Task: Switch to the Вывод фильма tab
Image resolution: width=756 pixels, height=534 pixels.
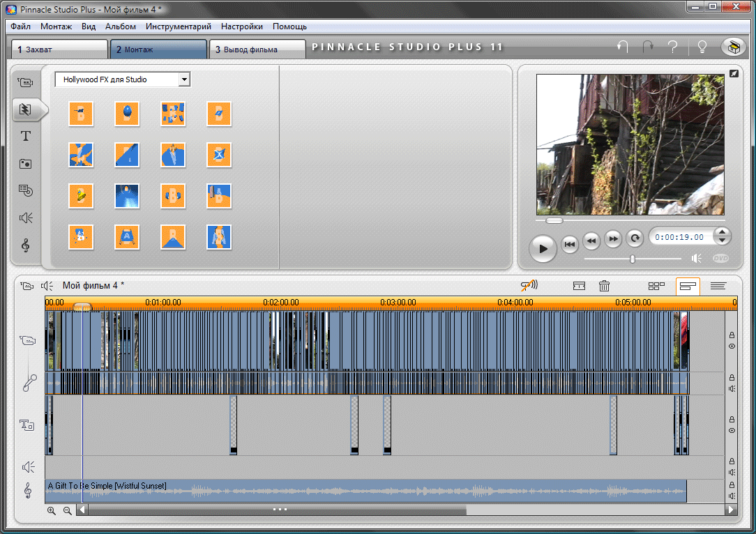Action: coord(257,49)
